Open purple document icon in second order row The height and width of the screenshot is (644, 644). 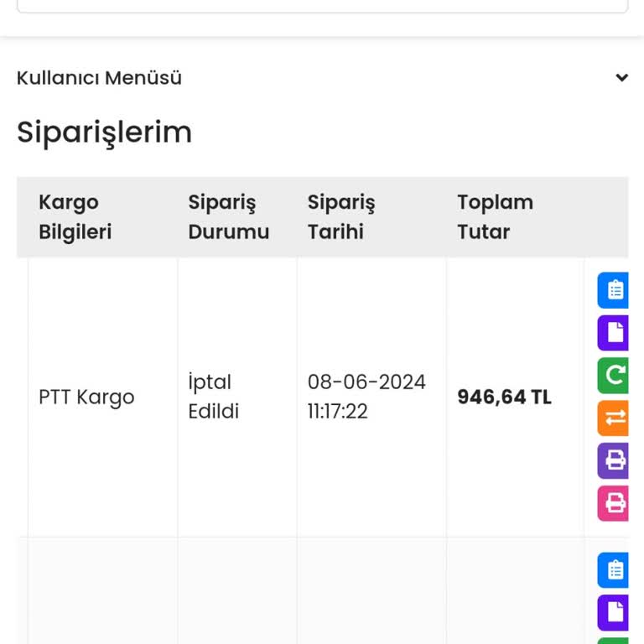pos(614,613)
